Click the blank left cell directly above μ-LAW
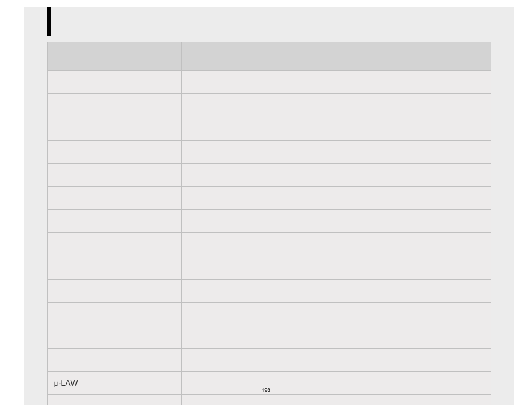 (115, 360)
